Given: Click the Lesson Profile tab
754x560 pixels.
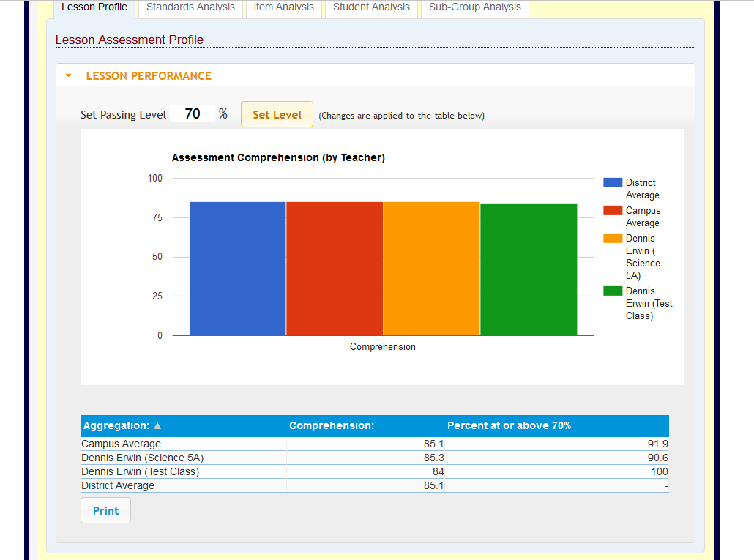Looking at the screenshot, I should (94, 7).
